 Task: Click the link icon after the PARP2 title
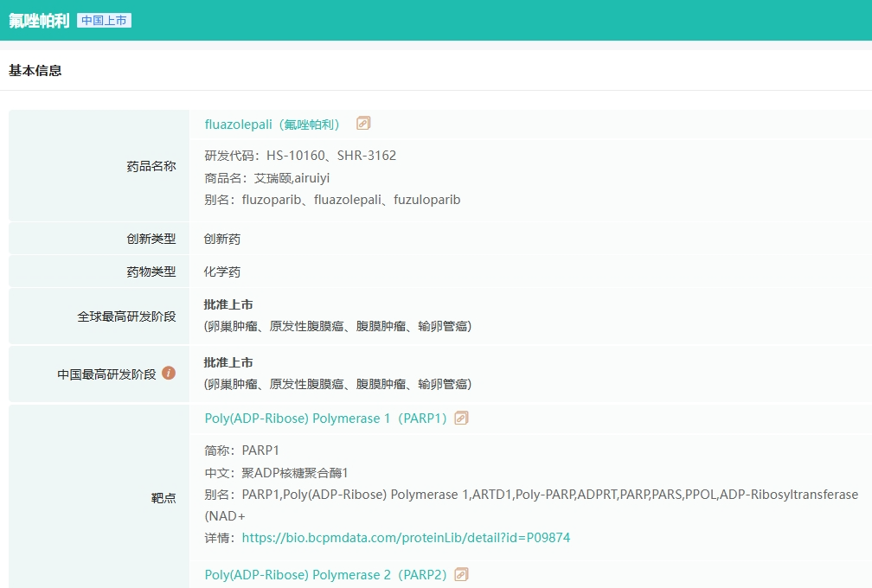(461, 575)
